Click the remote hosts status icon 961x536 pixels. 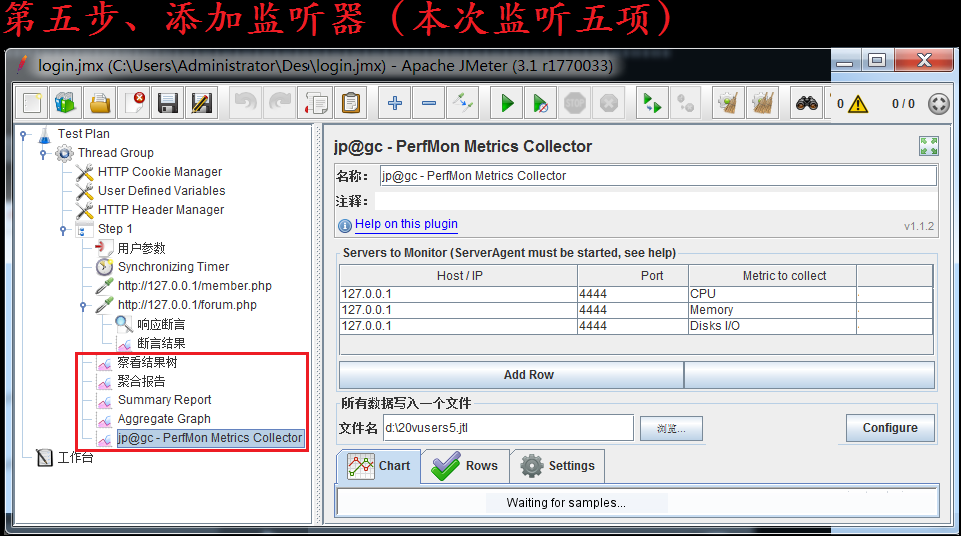(938, 104)
